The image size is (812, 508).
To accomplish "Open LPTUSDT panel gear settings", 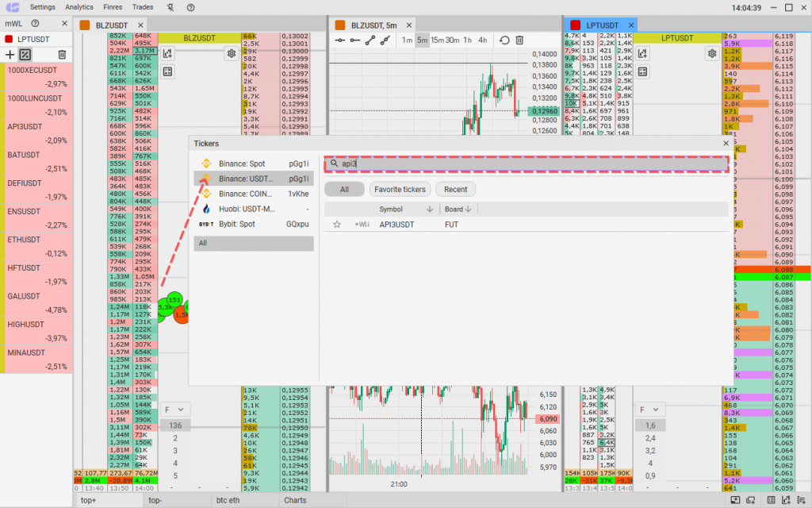I will pyautogui.click(x=712, y=53).
